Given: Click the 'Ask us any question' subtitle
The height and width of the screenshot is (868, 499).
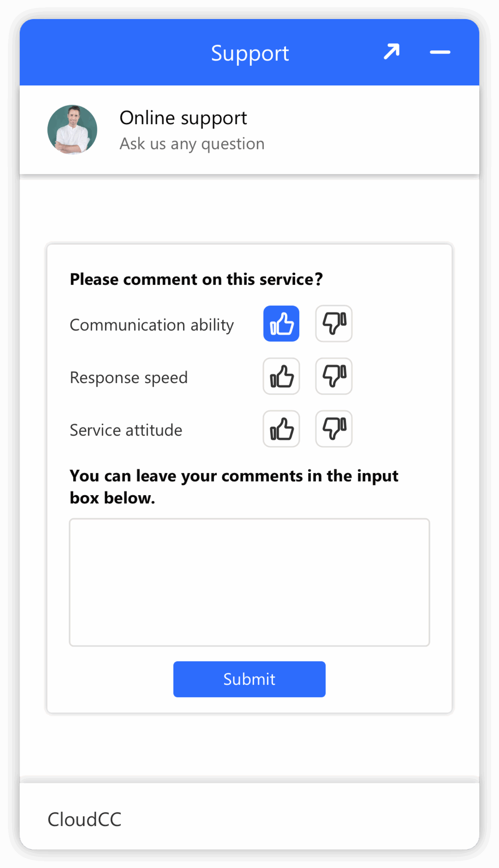Looking at the screenshot, I should [192, 144].
